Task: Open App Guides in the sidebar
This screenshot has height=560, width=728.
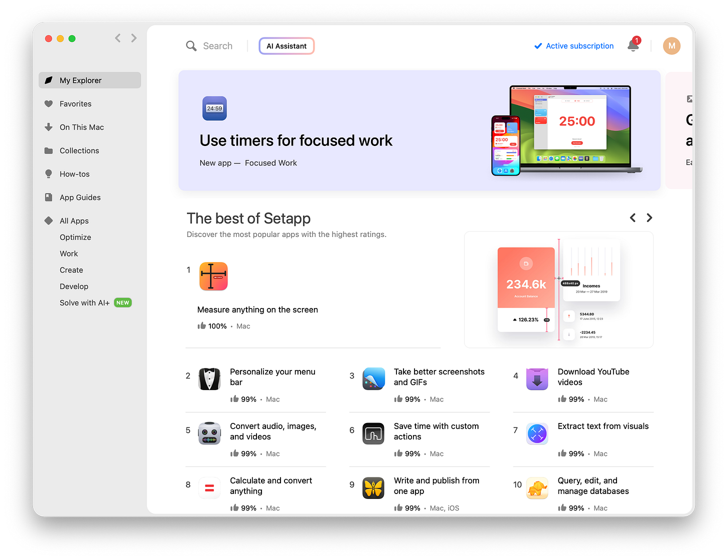Action: pyautogui.click(x=80, y=197)
